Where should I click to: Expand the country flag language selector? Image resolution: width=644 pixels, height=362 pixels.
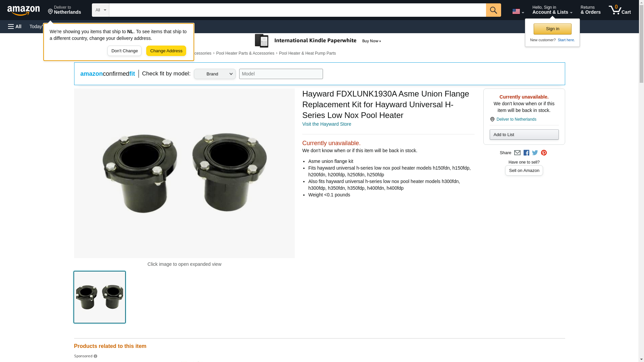pyautogui.click(x=518, y=11)
